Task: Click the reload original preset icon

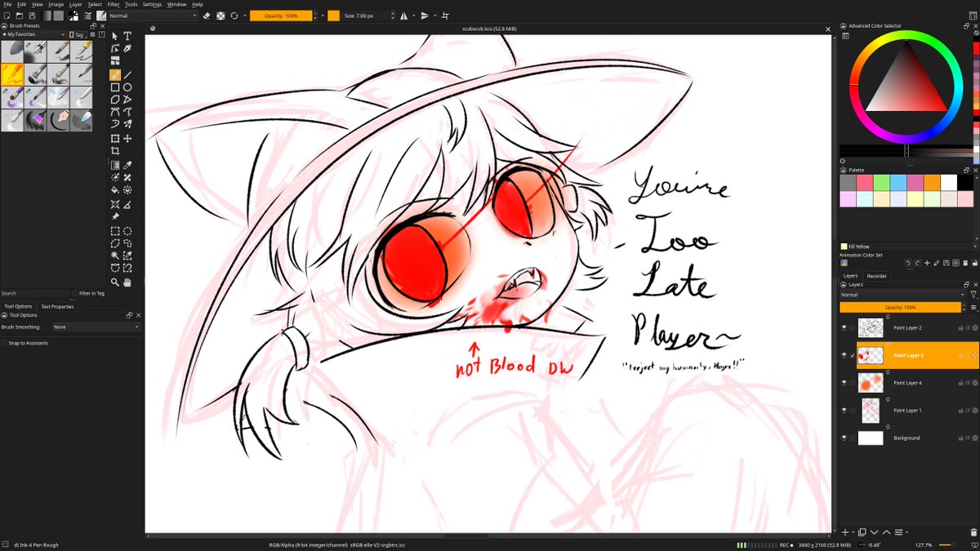Action: 234,16
